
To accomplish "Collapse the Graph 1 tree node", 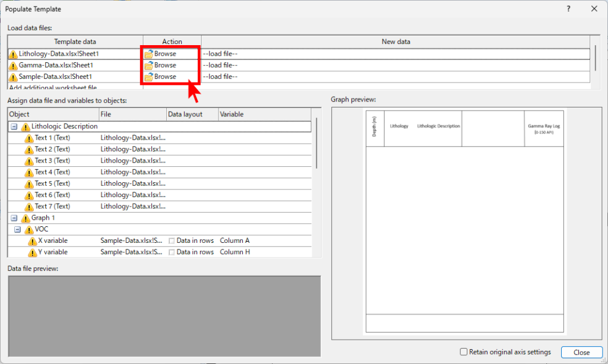I will coord(14,219).
